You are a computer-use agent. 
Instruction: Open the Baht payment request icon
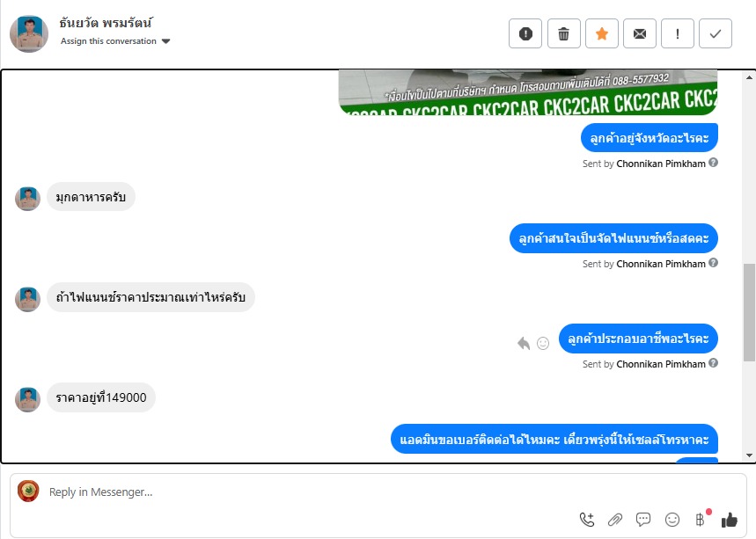point(700,520)
